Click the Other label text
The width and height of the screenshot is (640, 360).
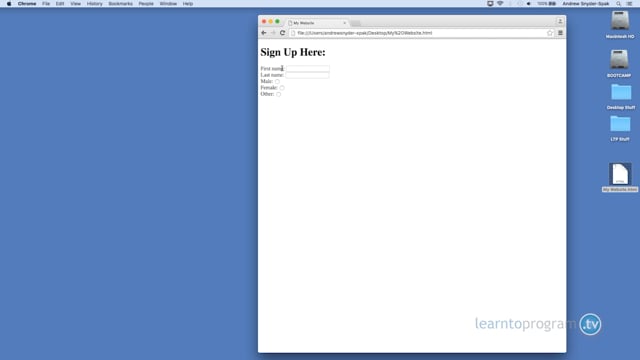click(x=267, y=94)
